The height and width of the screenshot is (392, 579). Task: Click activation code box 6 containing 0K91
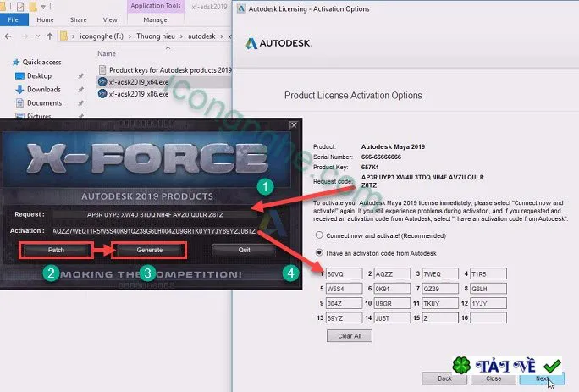[392, 289]
